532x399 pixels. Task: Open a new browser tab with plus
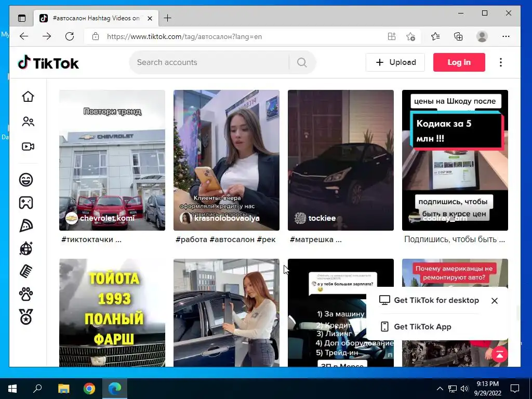[168, 18]
